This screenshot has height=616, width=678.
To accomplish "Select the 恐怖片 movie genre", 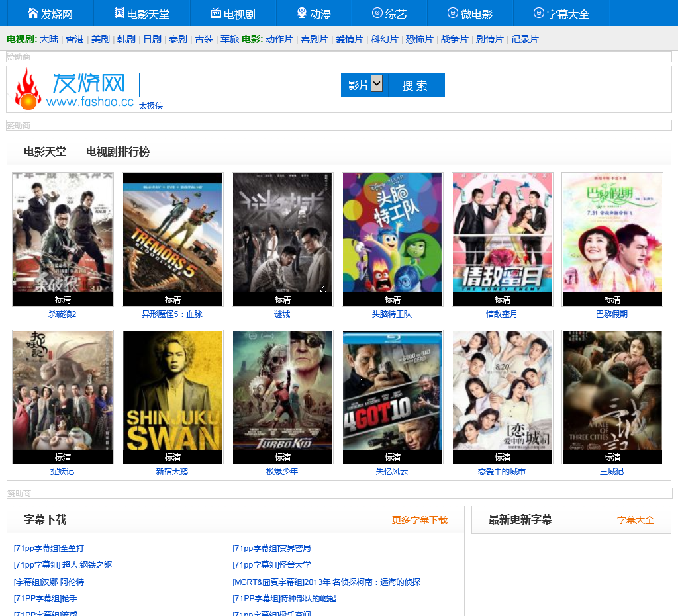I will (419, 39).
